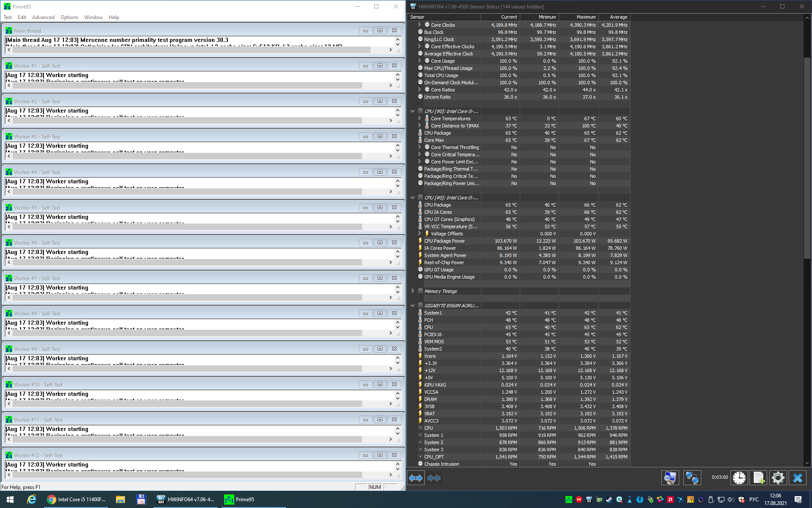Open Prime95 Test menu
Viewport: 812px width, 508px height.
click(x=8, y=17)
